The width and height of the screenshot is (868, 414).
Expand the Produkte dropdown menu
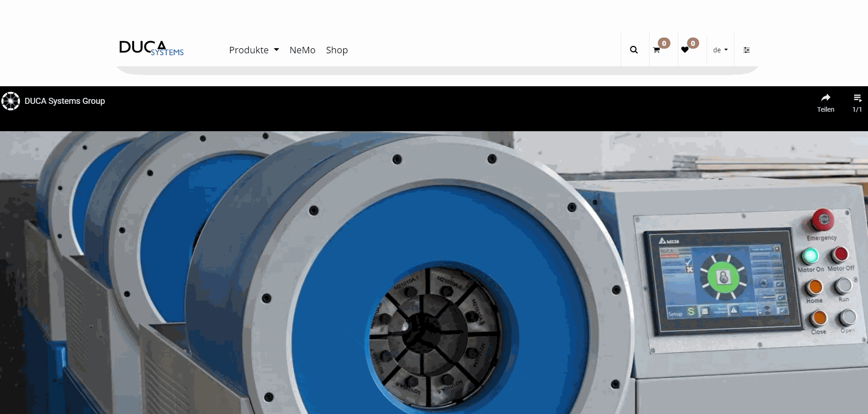point(254,50)
